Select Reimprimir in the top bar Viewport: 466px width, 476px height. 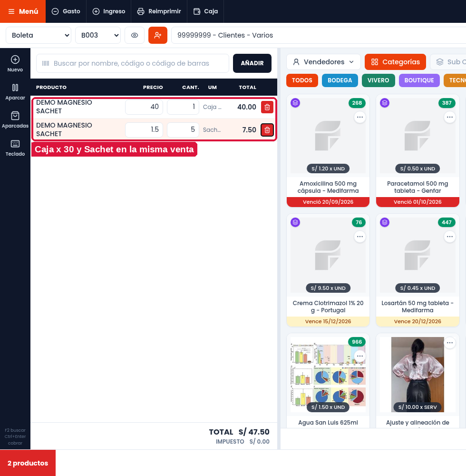point(159,11)
